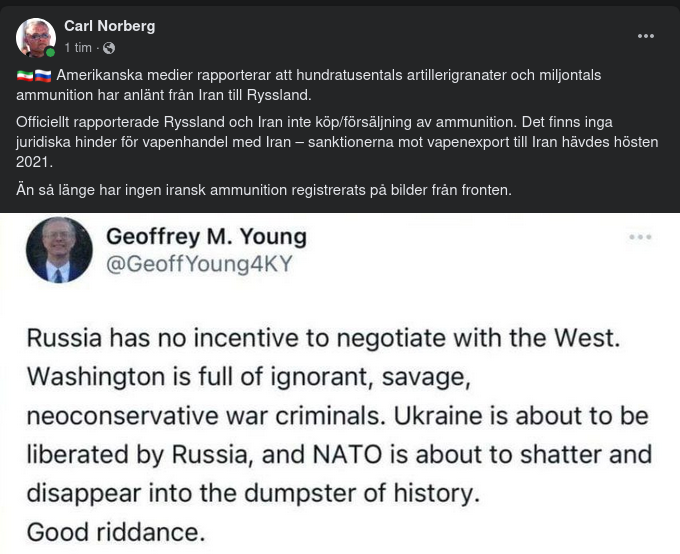Click the sentence starting "Än så länge"

[264, 190]
